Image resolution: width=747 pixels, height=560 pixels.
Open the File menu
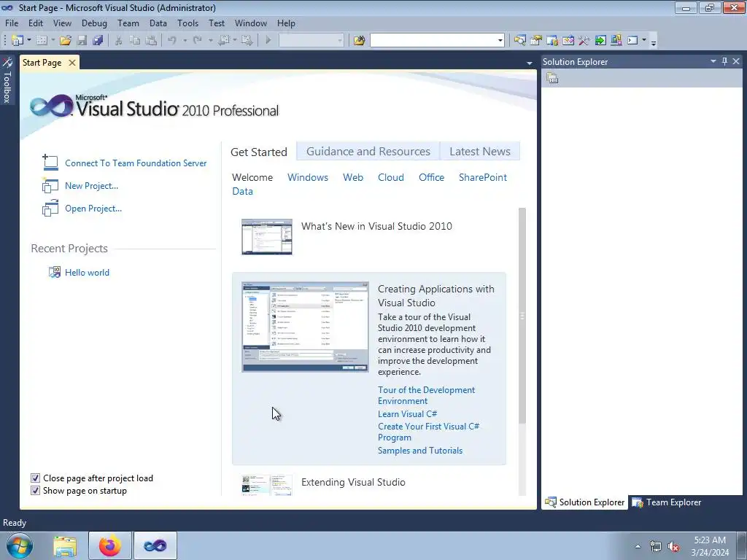12,23
